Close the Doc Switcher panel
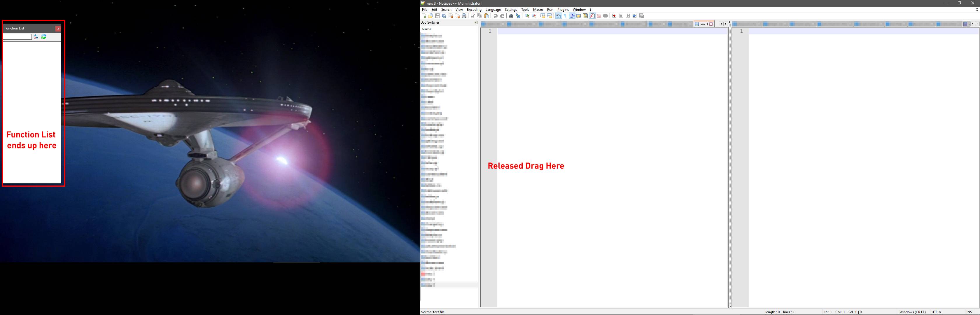The height and width of the screenshot is (315, 980). [x=475, y=23]
